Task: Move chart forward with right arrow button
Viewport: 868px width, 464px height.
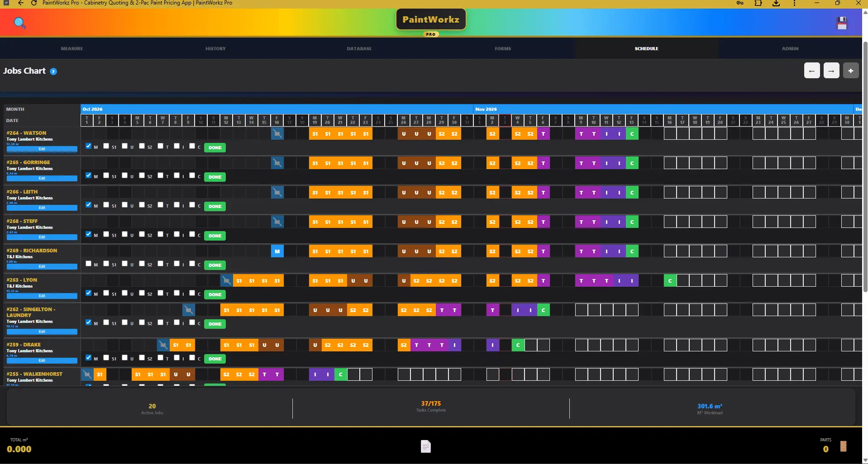Action: click(831, 71)
